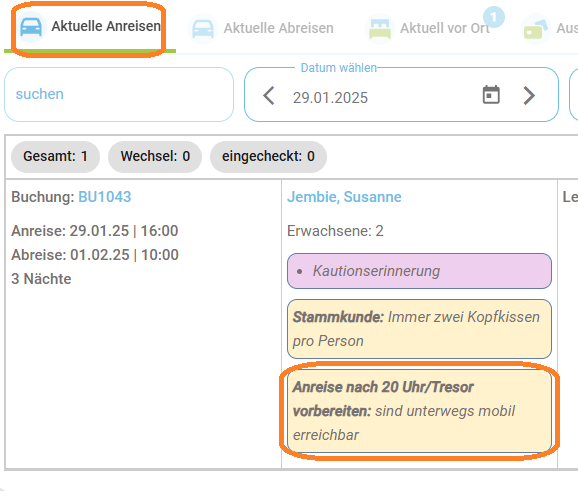Click the car icon beside Aktuelle Abreisen

pyautogui.click(x=203, y=28)
